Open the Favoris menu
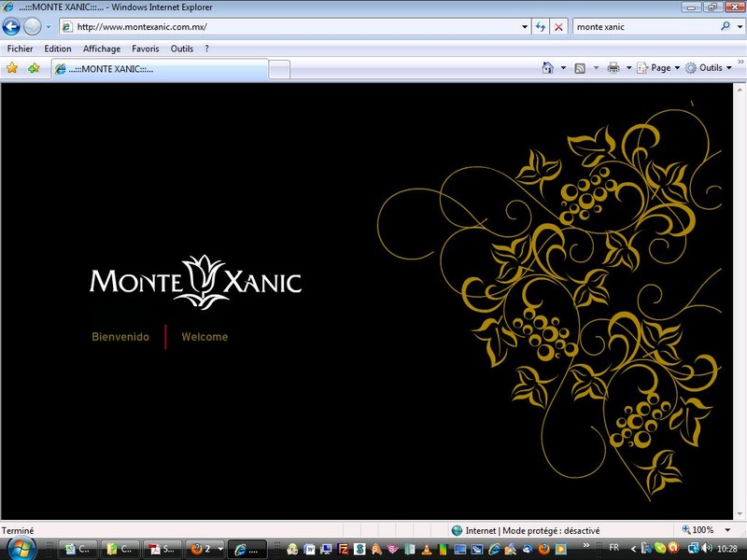Screen dimensions: 747x560 tap(146, 49)
